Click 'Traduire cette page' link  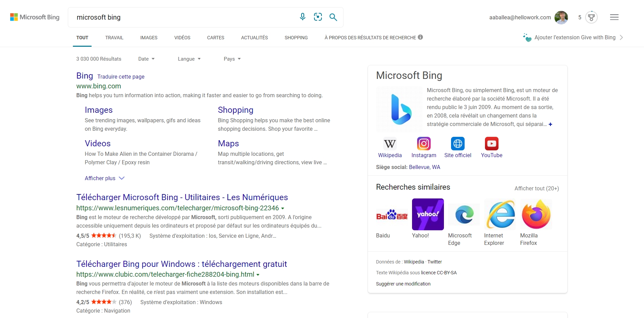click(121, 77)
